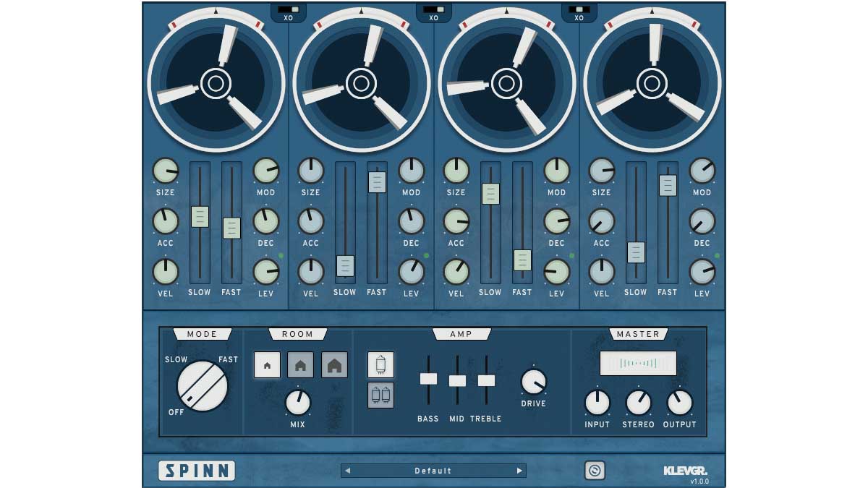The width and height of the screenshot is (868, 488).
Task: Click the first rotor's SLOW slider handle
Action: click(x=200, y=217)
